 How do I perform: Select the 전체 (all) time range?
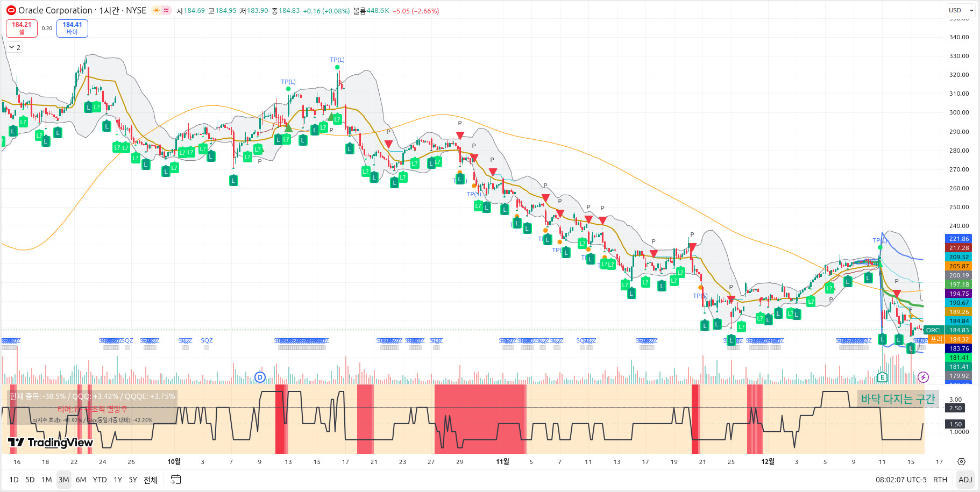[150, 480]
